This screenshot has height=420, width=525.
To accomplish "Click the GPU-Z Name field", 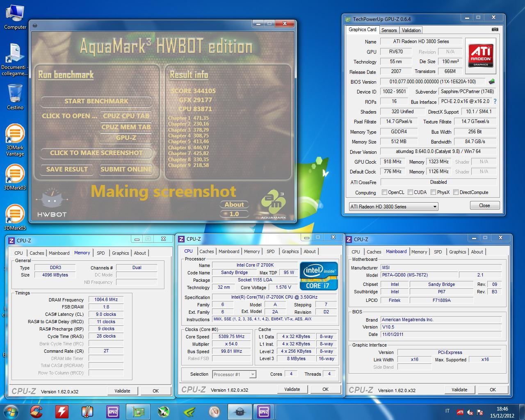I will [421, 41].
